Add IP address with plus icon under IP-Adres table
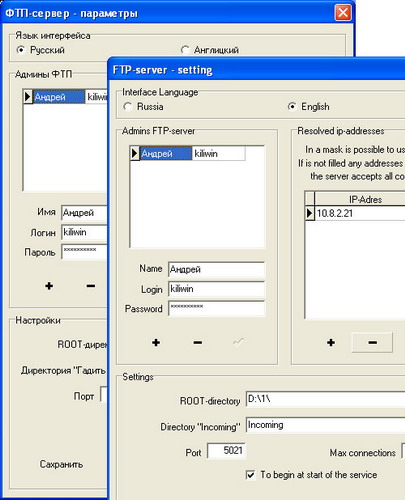 (331, 342)
